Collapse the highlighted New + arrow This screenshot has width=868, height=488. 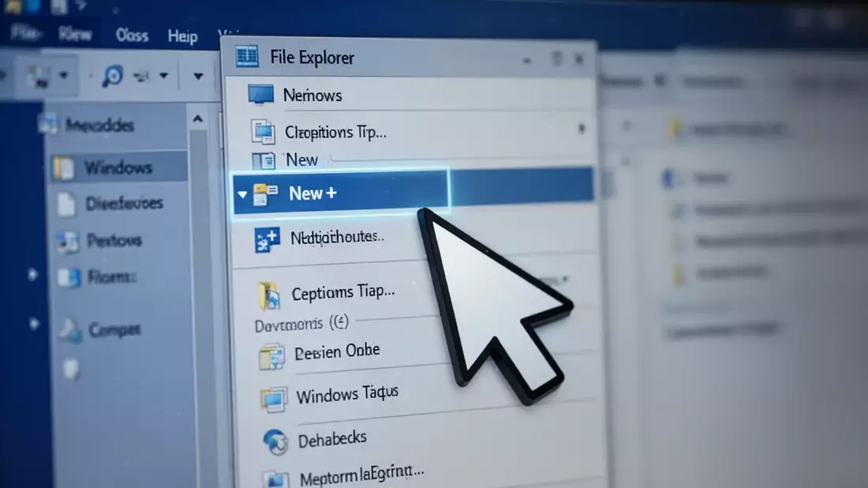tap(242, 194)
